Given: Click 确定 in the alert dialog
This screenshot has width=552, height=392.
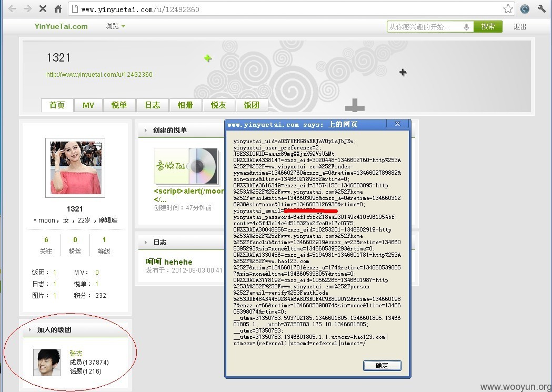Looking at the screenshot, I should coord(382,366).
